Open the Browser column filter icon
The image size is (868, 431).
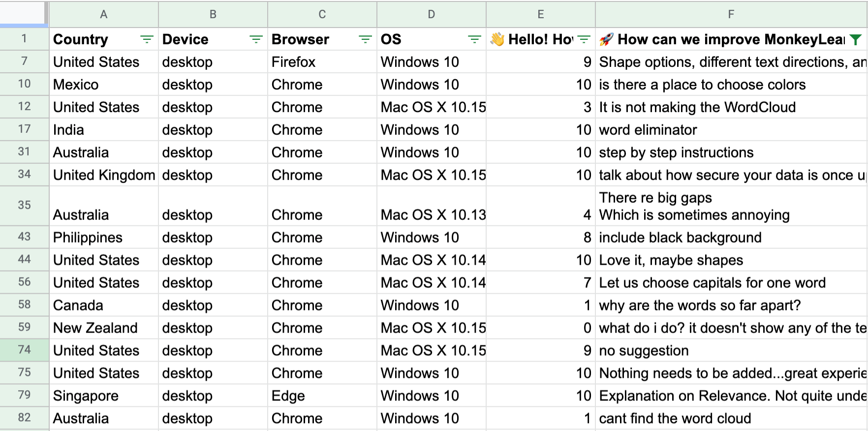click(365, 39)
